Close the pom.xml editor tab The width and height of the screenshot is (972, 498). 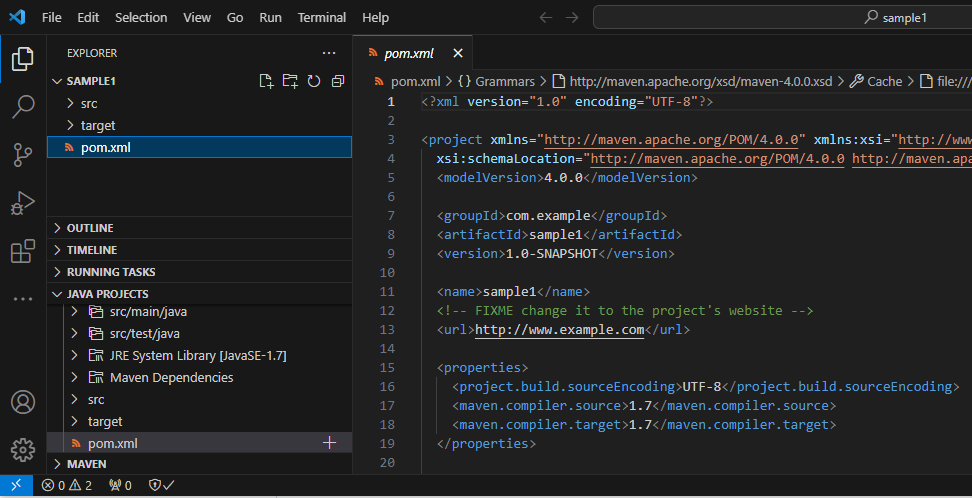click(x=458, y=53)
